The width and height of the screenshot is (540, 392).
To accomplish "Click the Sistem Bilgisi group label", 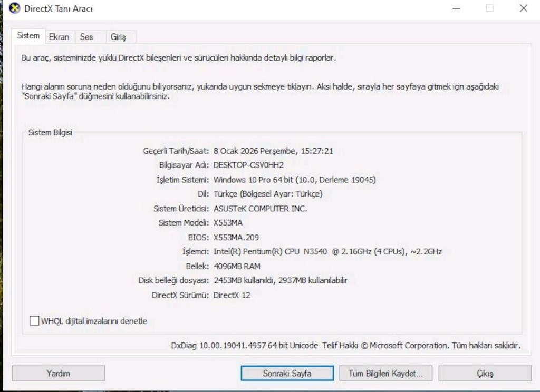I will pyautogui.click(x=50, y=132).
